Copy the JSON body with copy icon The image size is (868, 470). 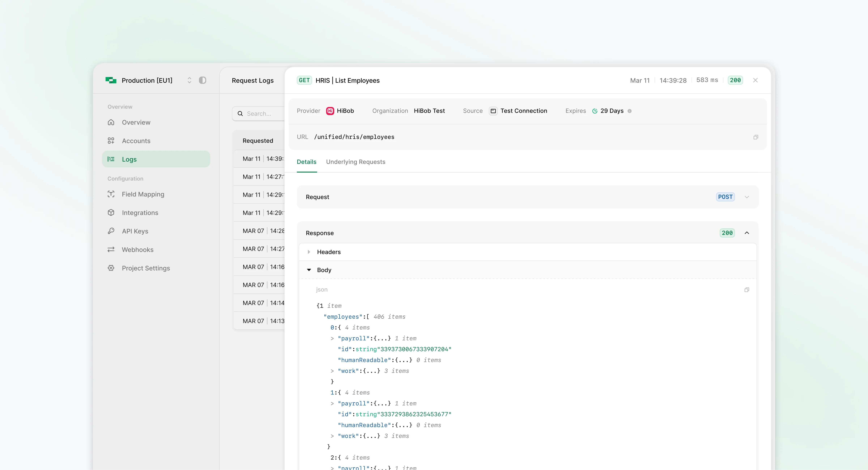coord(747,289)
